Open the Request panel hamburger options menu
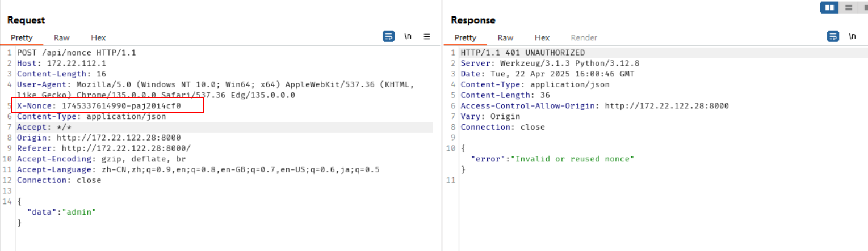This screenshot has width=868, height=251. [x=427, y=36]
